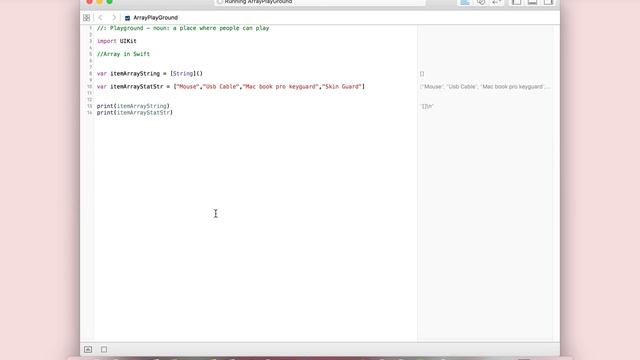640x360 pixels.
Task: Go back with the left arrow
Action: [x=100, y=18]
